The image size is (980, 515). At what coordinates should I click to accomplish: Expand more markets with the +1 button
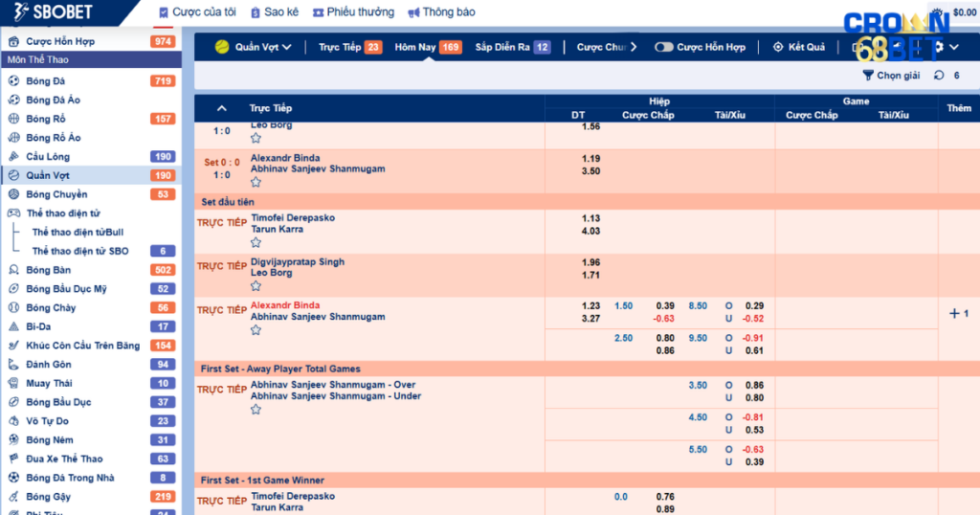958,314
